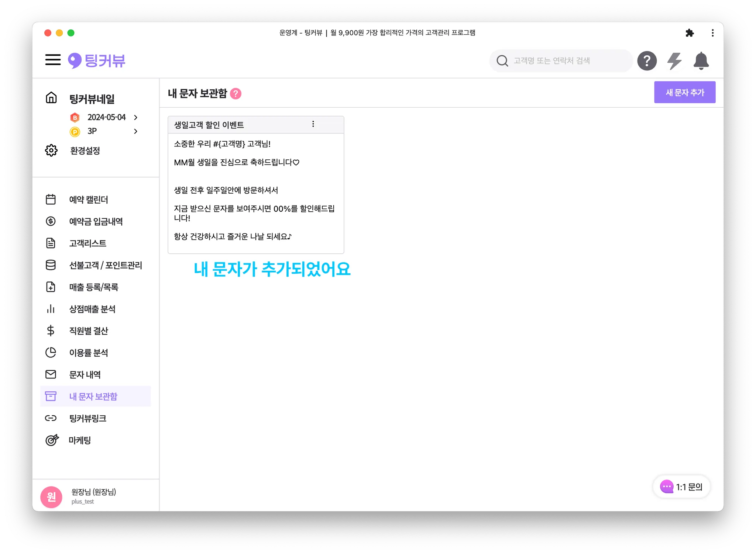This screenshot has height=554, width=756.
Task: Select 문자 내역 in the sidebar
Action: 85,375
